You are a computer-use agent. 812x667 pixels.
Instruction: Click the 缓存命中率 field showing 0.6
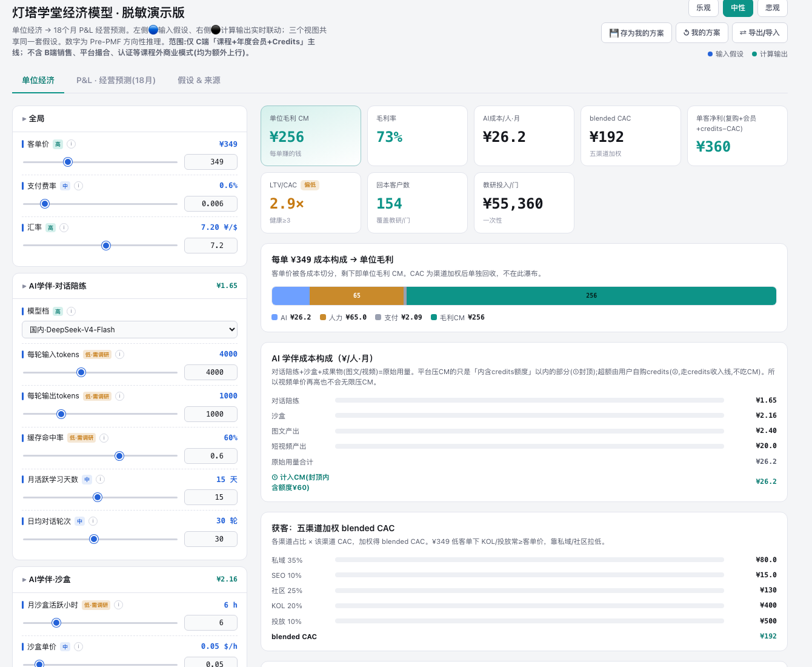(211, 456)
